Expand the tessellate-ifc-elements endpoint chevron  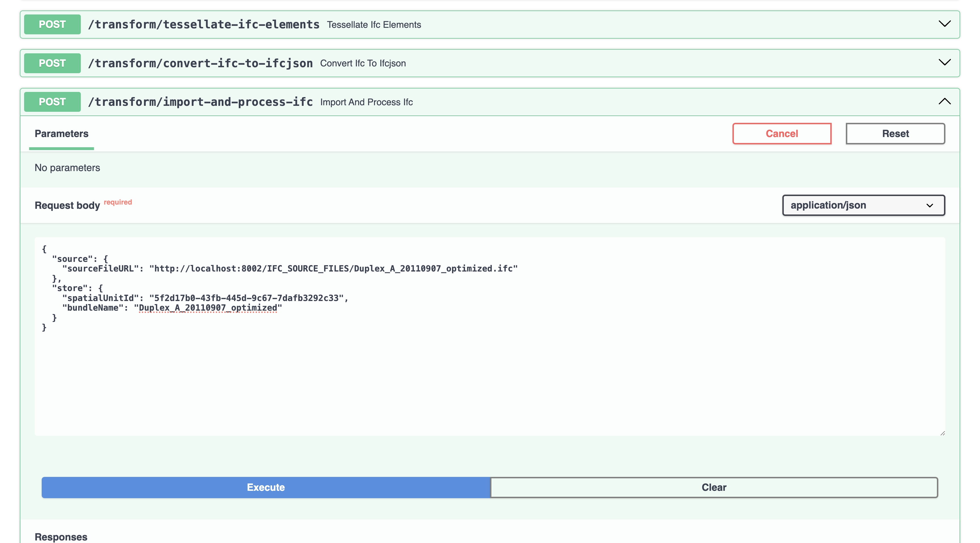(944, 24)
